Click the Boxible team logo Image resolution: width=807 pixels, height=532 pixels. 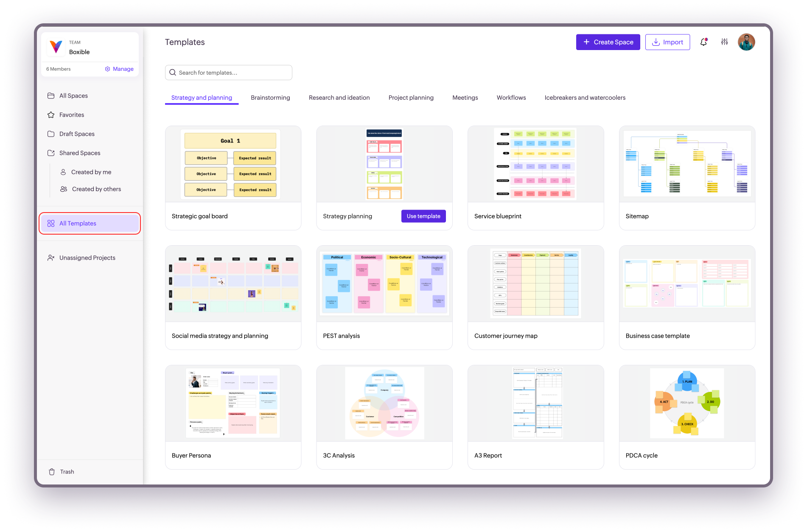56,47
